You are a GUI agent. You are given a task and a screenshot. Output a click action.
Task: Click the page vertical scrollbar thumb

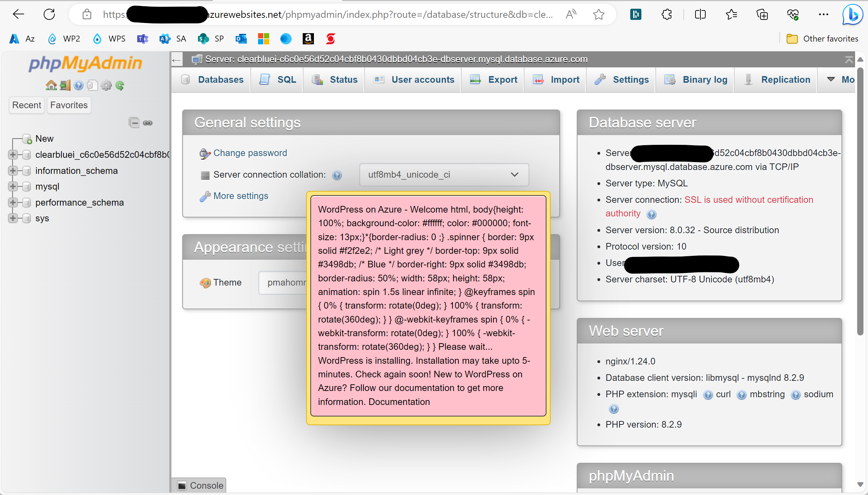pyautogui.click(x=860, y=201)
